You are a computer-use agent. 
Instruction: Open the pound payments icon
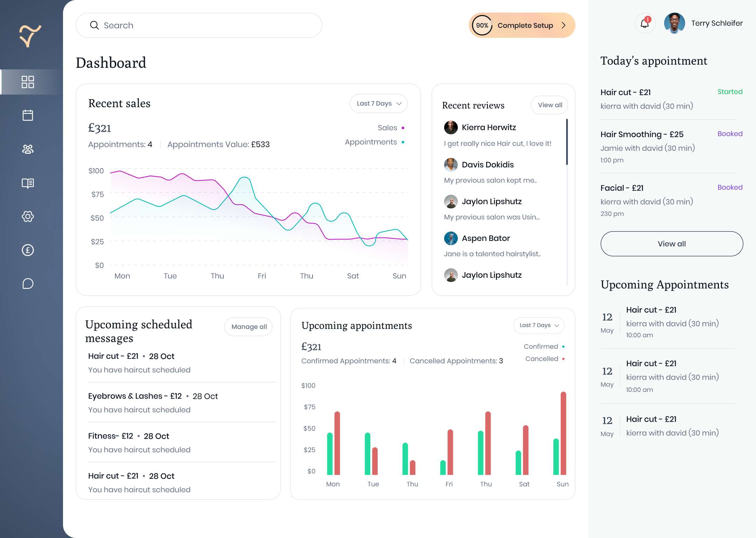tap(28, 250)
